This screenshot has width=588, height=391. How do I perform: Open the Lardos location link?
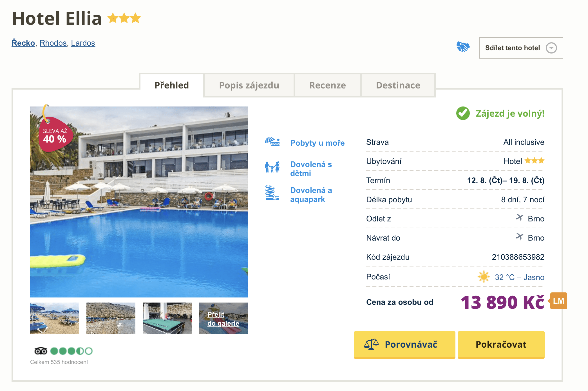(83, 43)
